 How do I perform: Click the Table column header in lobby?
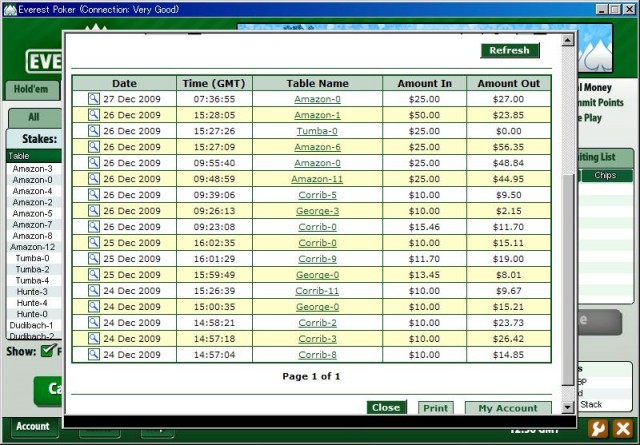pos(34,156)
